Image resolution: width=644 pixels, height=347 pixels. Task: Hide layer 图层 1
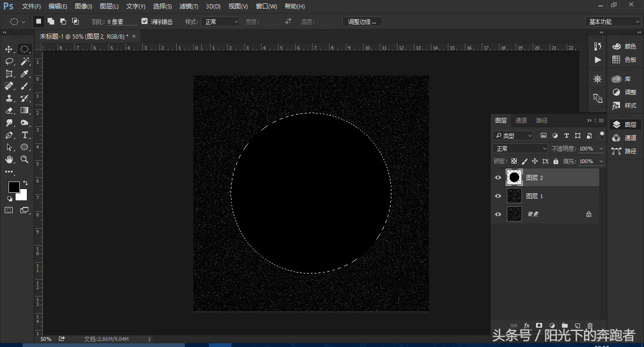[498, 196]
